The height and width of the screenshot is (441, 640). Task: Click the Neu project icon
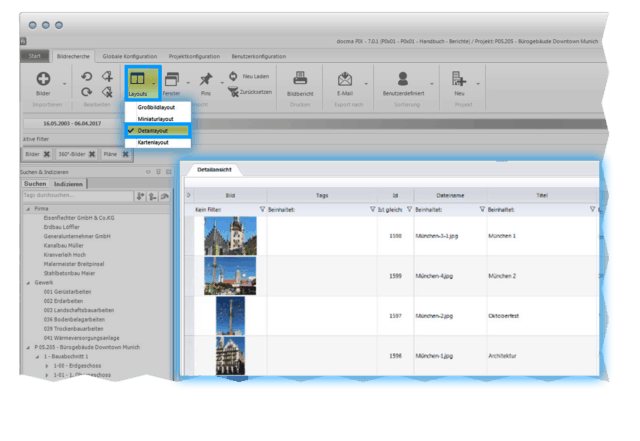pyautogui.click(x=459, y=78)
